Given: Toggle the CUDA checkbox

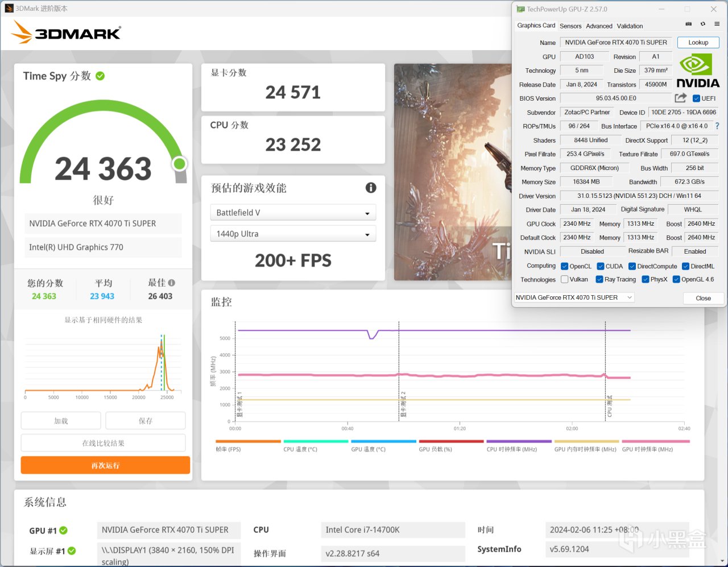Looking at the screenshot, I should [601, 266].
